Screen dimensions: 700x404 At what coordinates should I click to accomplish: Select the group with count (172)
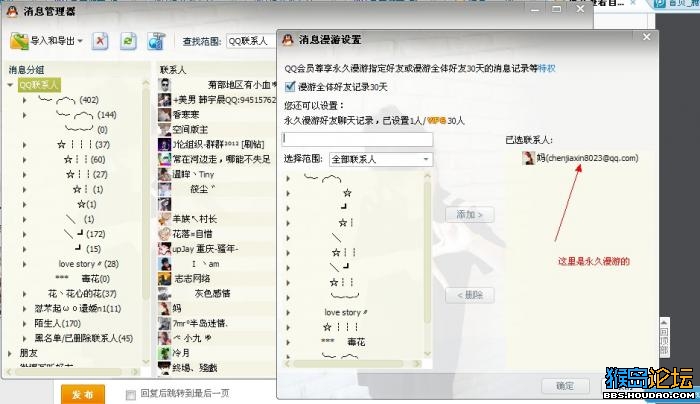pyautogui.click(x=84, y=234)
